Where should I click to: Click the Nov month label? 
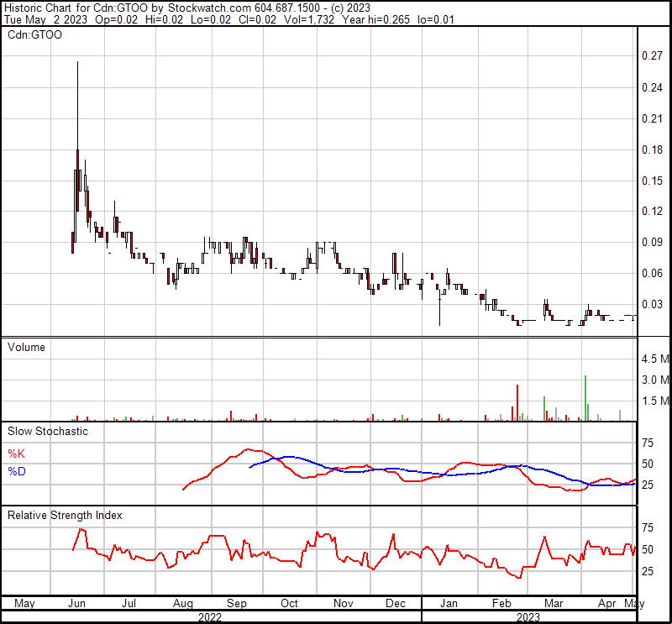pos(343,604)
